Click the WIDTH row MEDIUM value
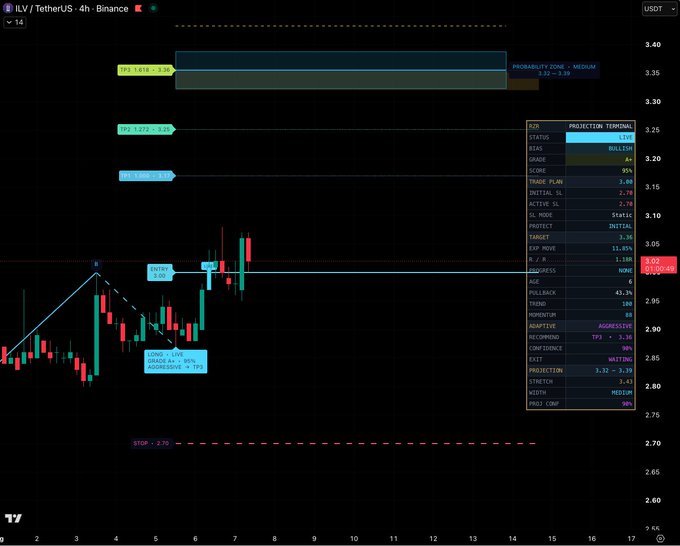This screenshot has height=546, width=680. pyautogui.click(x=622, y=393)
